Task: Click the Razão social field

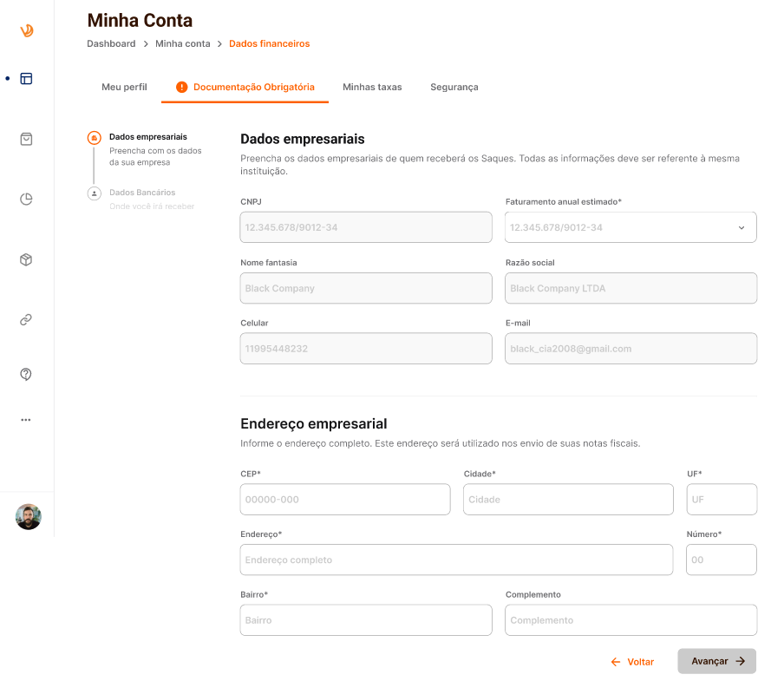Action: [631, 288]
